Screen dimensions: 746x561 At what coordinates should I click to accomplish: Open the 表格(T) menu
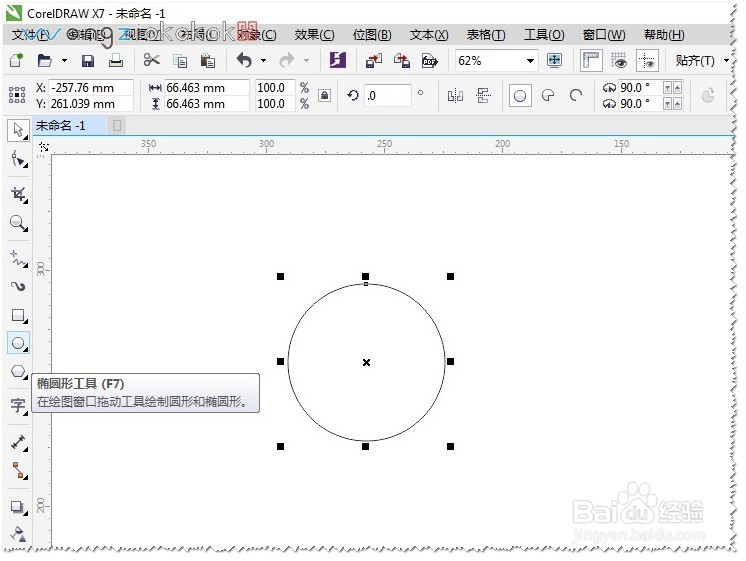point(486,35)
